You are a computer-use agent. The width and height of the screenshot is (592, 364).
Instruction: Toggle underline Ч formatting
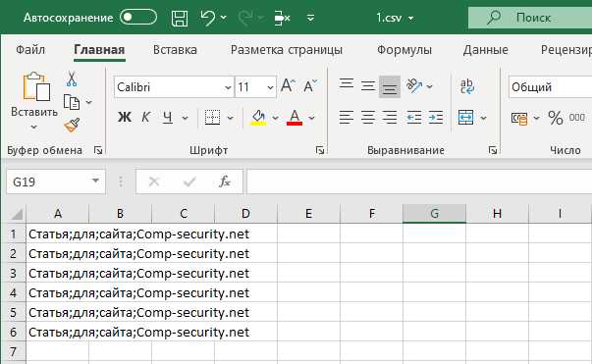coord(168,118)
